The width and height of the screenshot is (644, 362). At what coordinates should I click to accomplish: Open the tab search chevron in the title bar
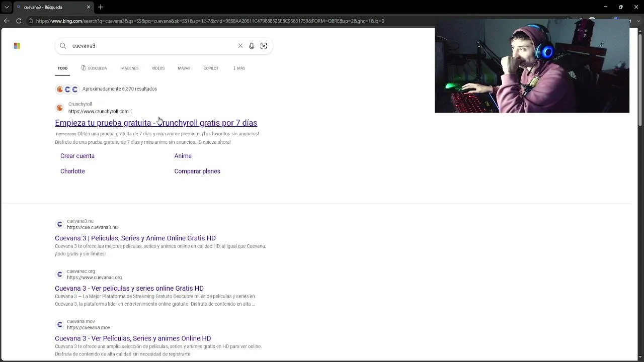[x=7, y=7]
